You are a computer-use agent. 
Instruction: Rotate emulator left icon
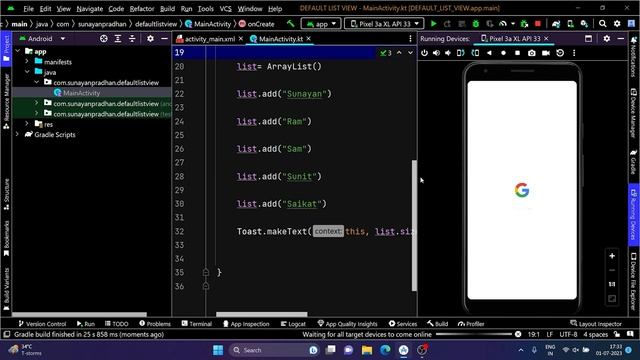coord(461,53)
